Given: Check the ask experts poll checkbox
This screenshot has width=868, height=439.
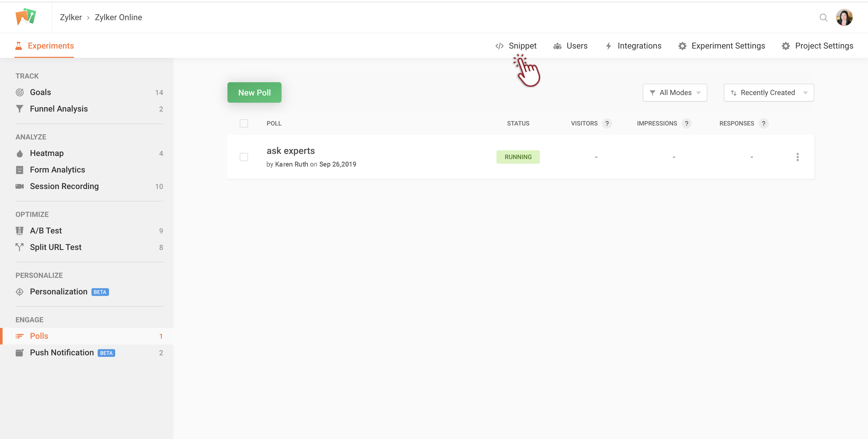Looking at the screenshot, I should click(244, 157).
